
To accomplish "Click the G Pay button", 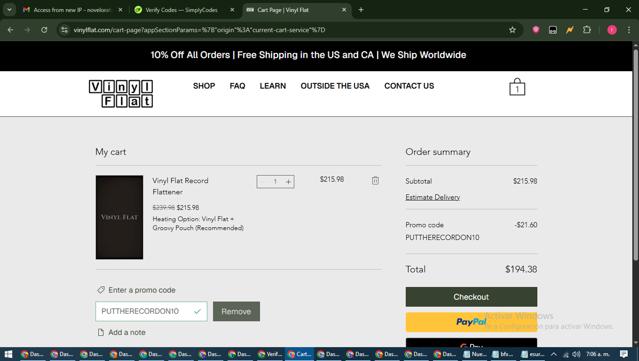I will click(x=471, y=343).
